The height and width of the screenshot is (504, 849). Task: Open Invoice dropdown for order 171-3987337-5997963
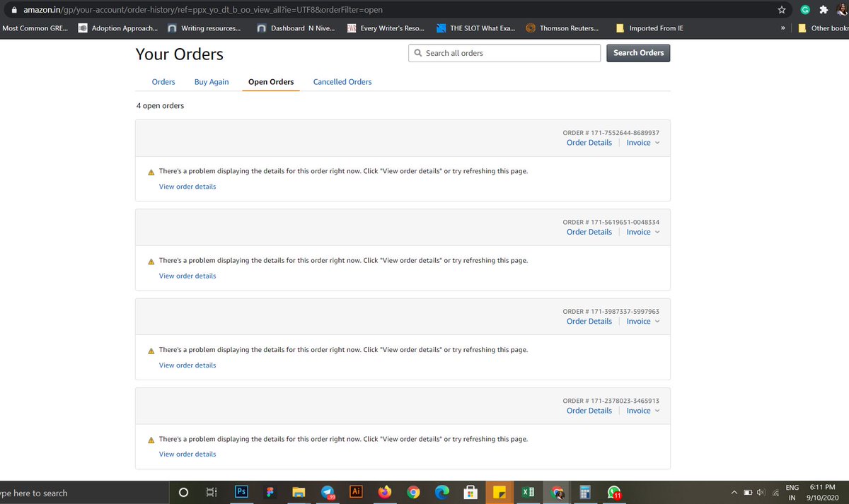[642, 321]
